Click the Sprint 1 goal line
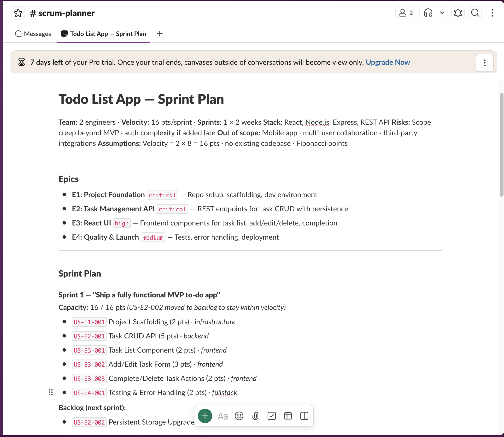Viewport: 504px width, 437px height. point(139,295)
